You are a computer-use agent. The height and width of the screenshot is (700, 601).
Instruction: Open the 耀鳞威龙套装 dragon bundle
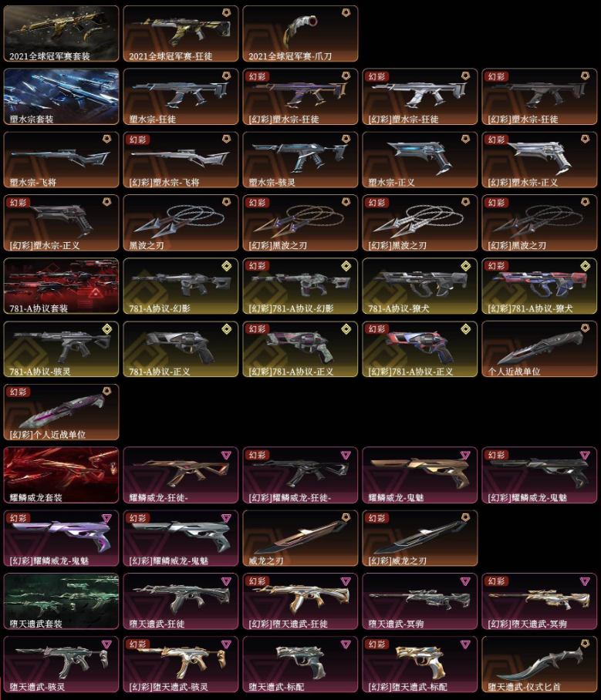(61, 475)
